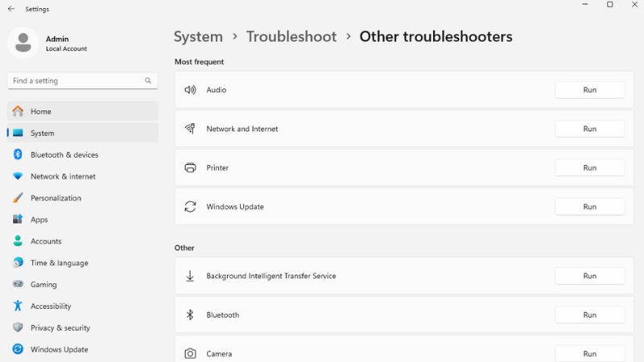Click the Windows Update sync arrows icon
The width and height of the screenshot is (644, 362).
coord(190,207)
